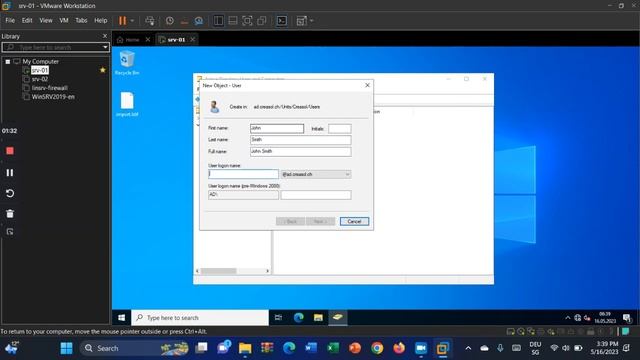Show hidden icons in host system tray
Viewport: 640px width, 360px height.
tap(468, 348)
